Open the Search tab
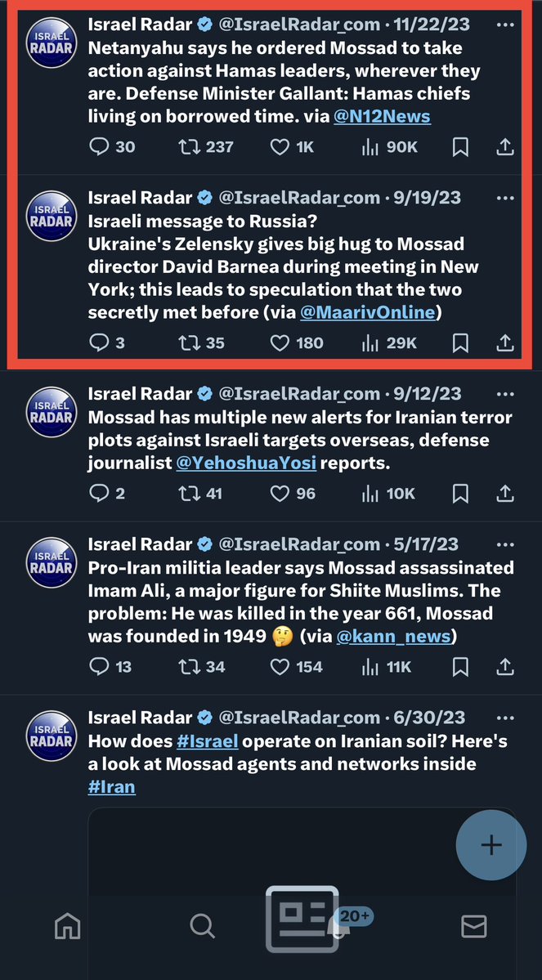 click(x=201, y=926)
